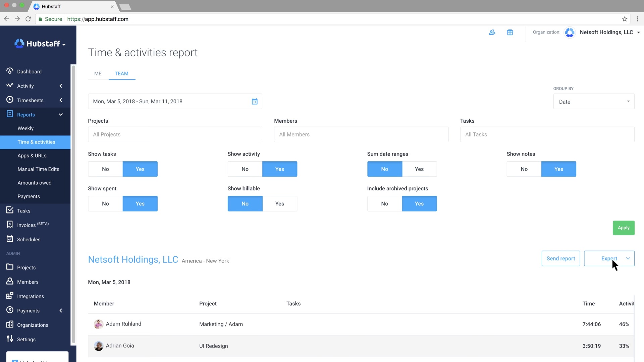Set Show billable to Yes
Viewport: 644px width, 362px height.
coord(280,203)
